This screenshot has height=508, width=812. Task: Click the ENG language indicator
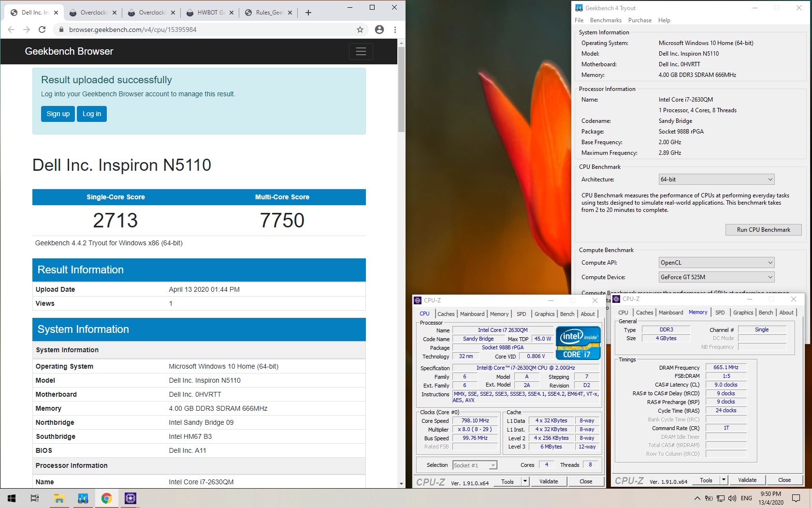pos(746,498)
